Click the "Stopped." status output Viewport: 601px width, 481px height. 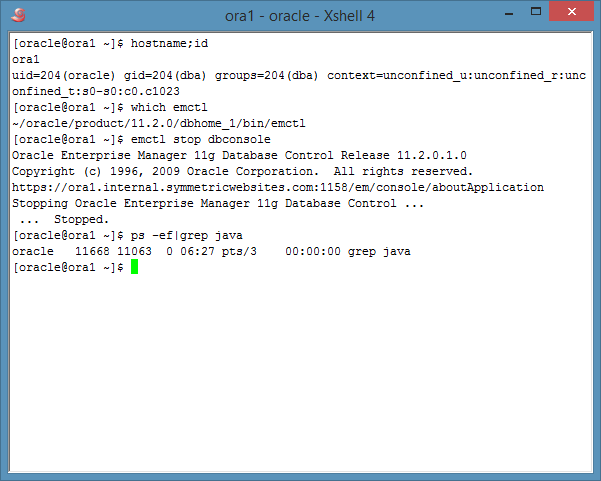[82, 219]
